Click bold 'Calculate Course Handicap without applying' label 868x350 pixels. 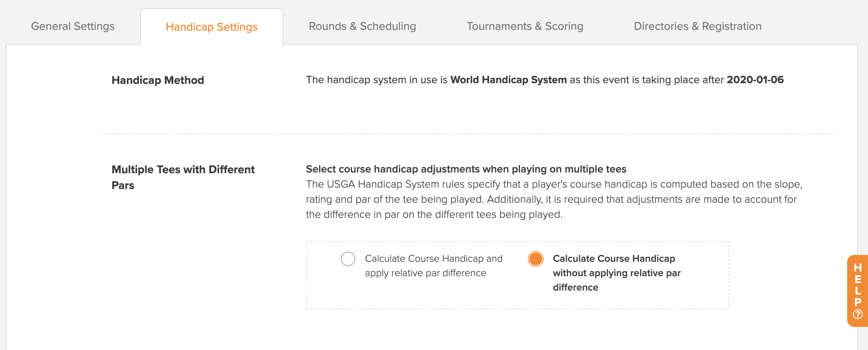point(617,273)
